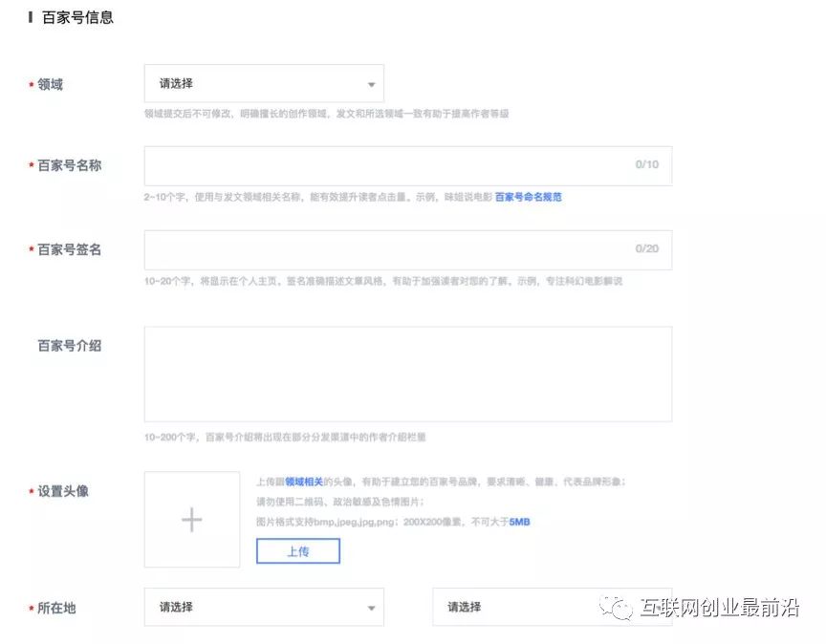Click the 0/10 character counter
The image size is (826, 644).
pyautogui.click(x=647, y=164)
